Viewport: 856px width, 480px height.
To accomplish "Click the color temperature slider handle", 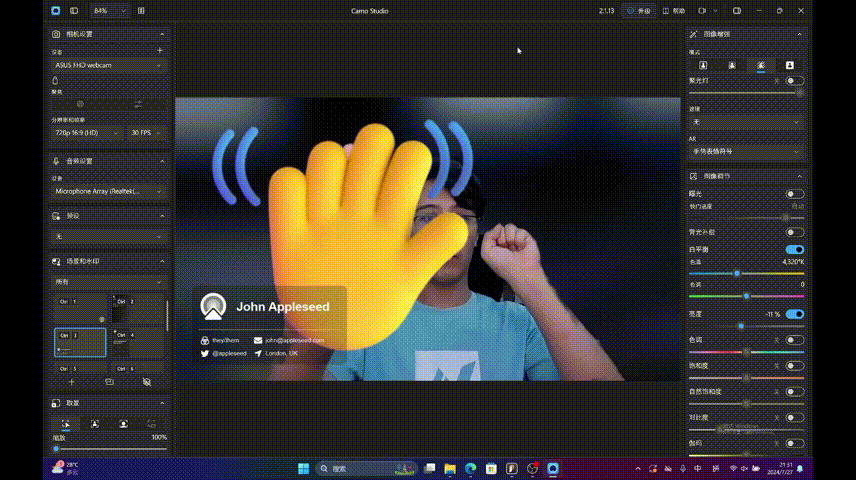I will click(x=737, y=273).
